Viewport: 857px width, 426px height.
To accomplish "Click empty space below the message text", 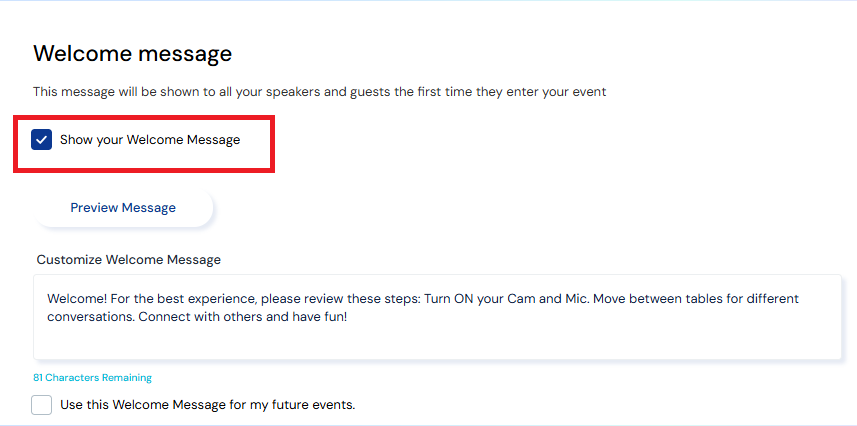I will tap(437, 342).
